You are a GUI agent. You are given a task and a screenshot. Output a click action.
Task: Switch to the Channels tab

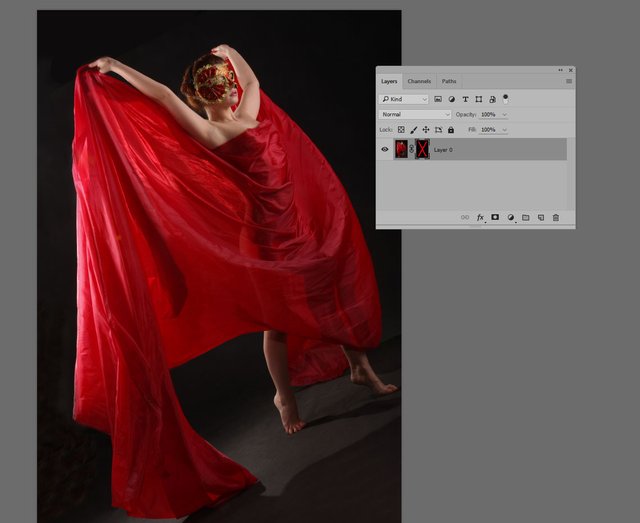pos(419,81)
